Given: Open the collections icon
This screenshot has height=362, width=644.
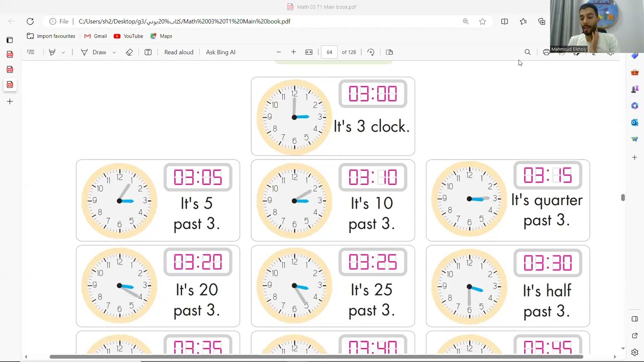Looking at the screenshot, I should point(542,21).
